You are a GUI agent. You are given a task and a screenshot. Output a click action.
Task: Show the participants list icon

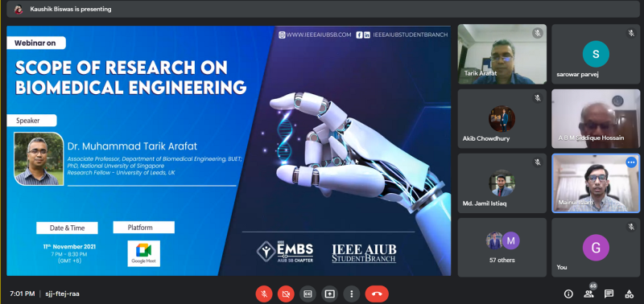pos(588,294)
